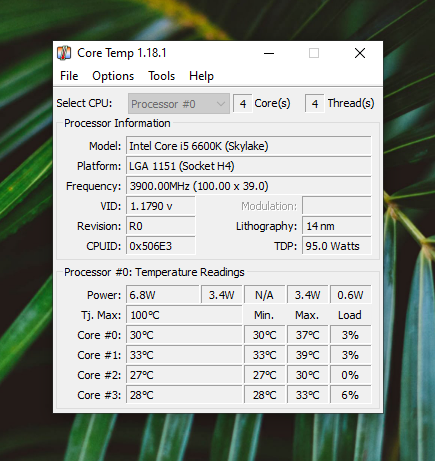This screenshot has width=435, height=461.
Task: Click the N/A power reading
Action: 264,295
